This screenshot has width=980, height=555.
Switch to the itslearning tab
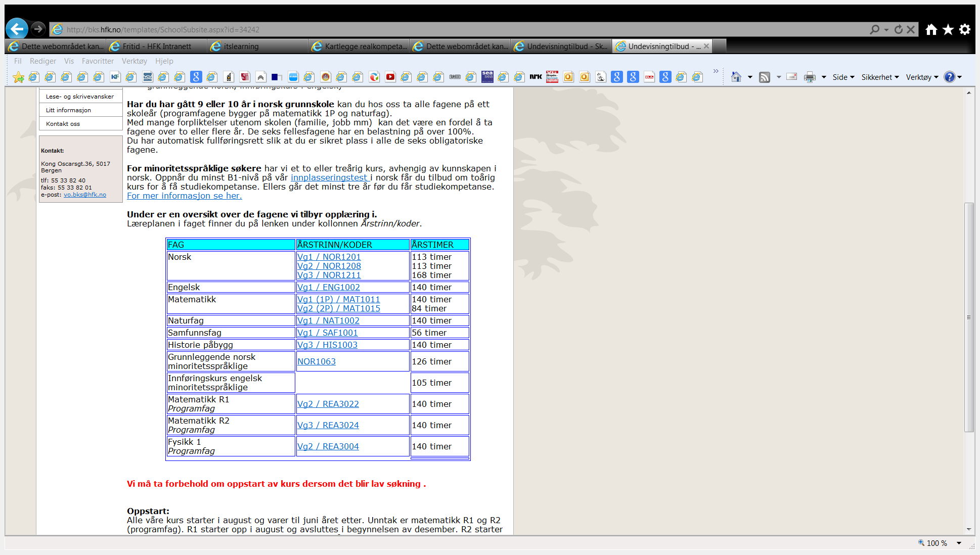pyautogui.click(x=258, y=46)
